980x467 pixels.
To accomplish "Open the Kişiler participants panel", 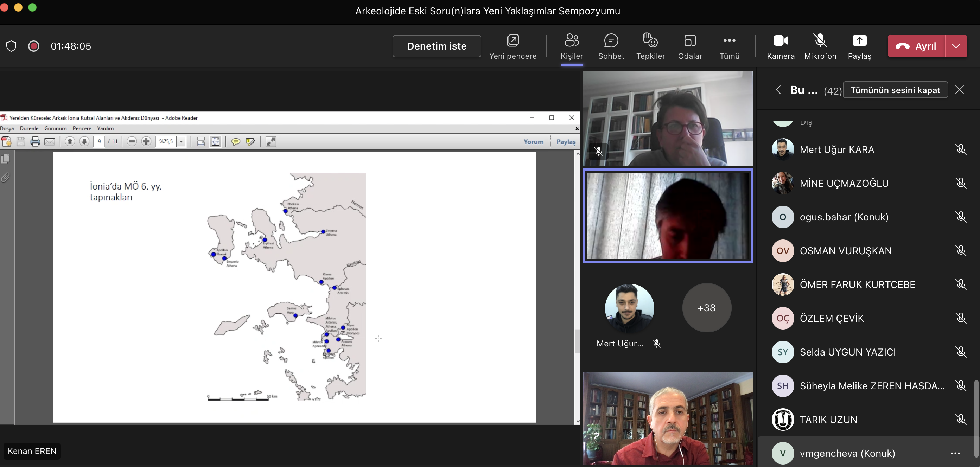I will (x=572, y=46).
